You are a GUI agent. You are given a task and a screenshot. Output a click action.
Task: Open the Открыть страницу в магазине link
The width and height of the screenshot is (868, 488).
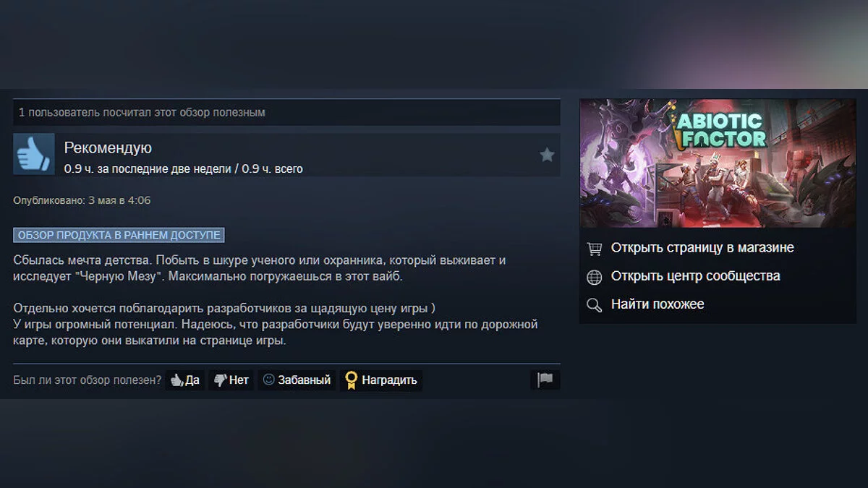(x=702, y=248)
